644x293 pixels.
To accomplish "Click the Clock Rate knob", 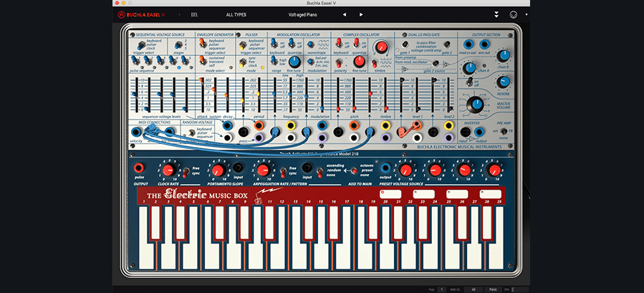I will tap(168, 170).
